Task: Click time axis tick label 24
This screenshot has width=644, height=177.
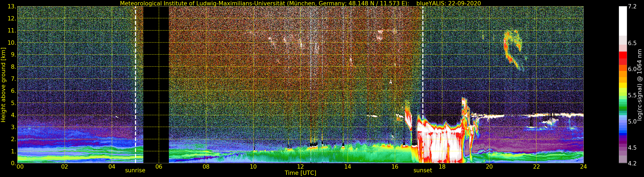Action: [x=583, y=167]
